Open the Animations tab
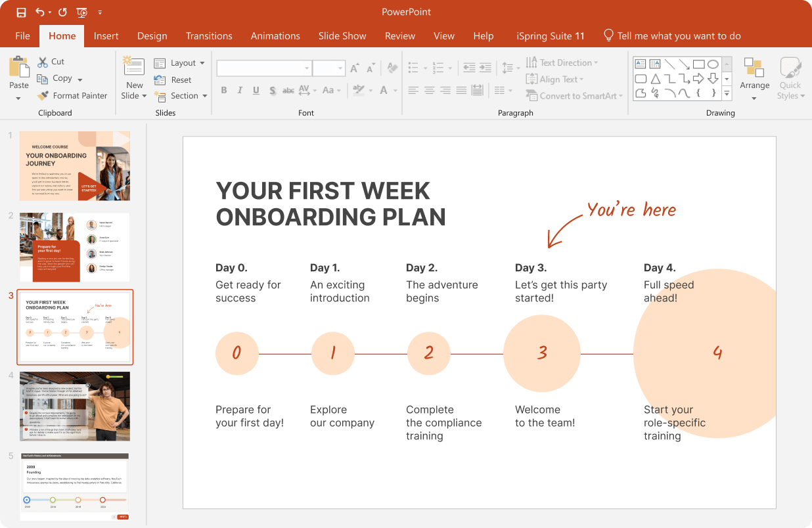The image size is (812, 528). tap(275, 36)
